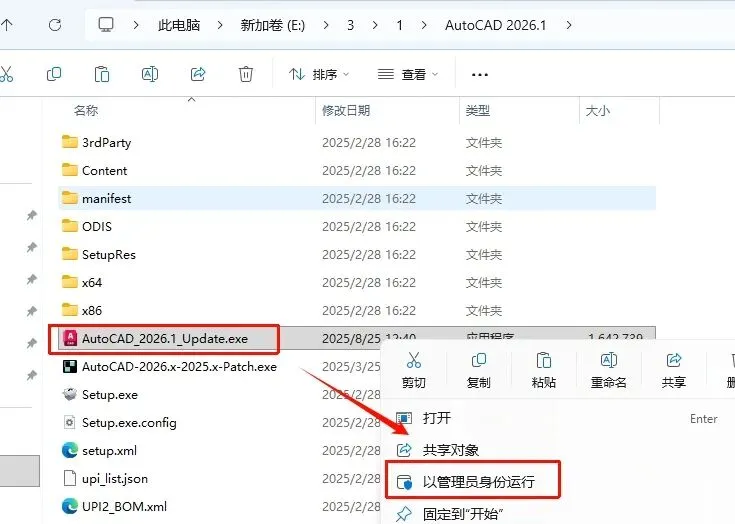Sort by the 大小 column header
This screenshot has height=524, width=735.
pyautogui.click(x=598, y=111)
